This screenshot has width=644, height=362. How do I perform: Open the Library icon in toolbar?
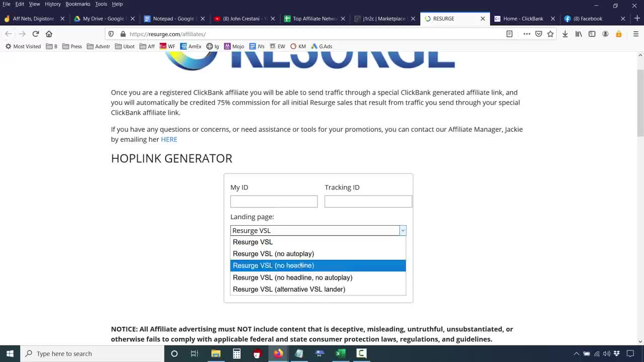click(x=579, y=34)
